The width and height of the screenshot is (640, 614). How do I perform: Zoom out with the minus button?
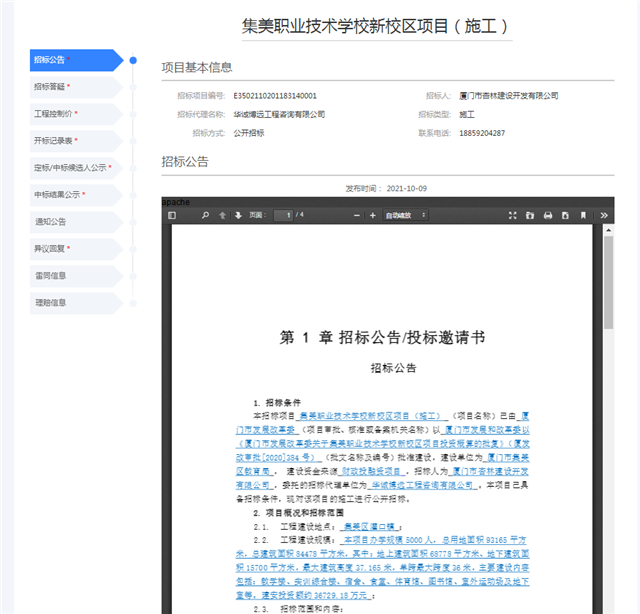tap(356, 215)
